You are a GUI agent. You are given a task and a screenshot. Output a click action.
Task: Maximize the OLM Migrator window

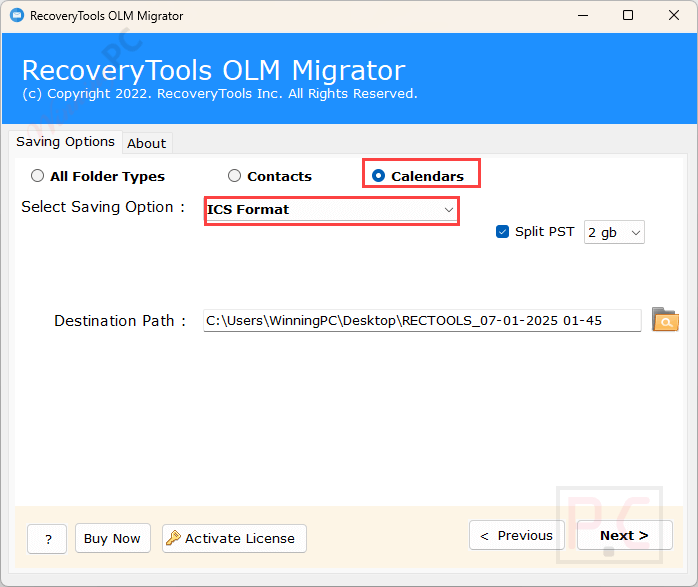click(628, 16)
